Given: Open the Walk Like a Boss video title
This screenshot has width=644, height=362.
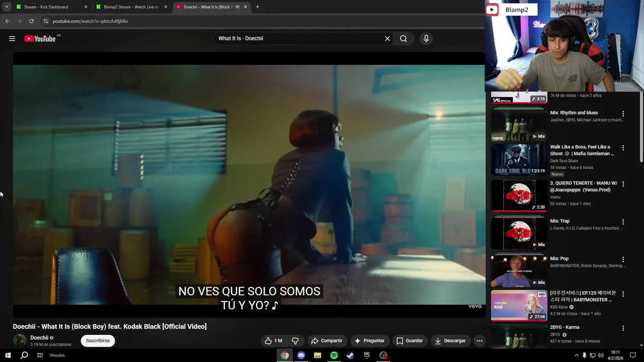Looking at the screenshot, I should 583,150.
